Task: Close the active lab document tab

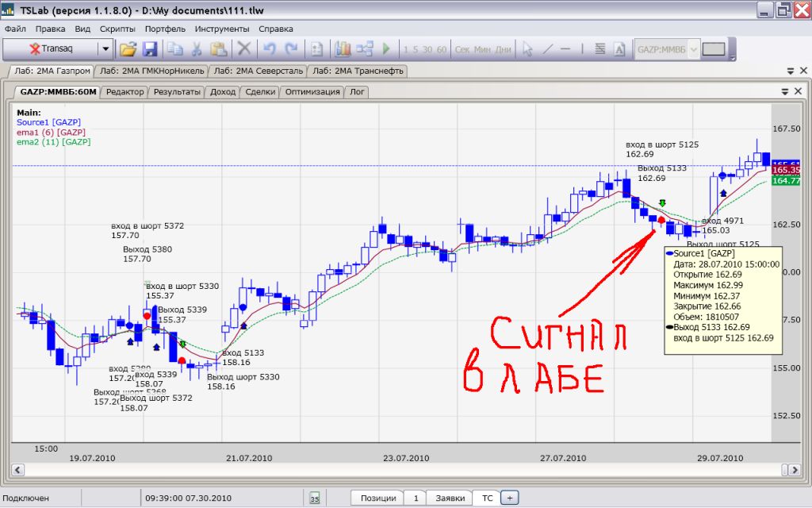Action: pyautogui.click(x=803, y=71)
